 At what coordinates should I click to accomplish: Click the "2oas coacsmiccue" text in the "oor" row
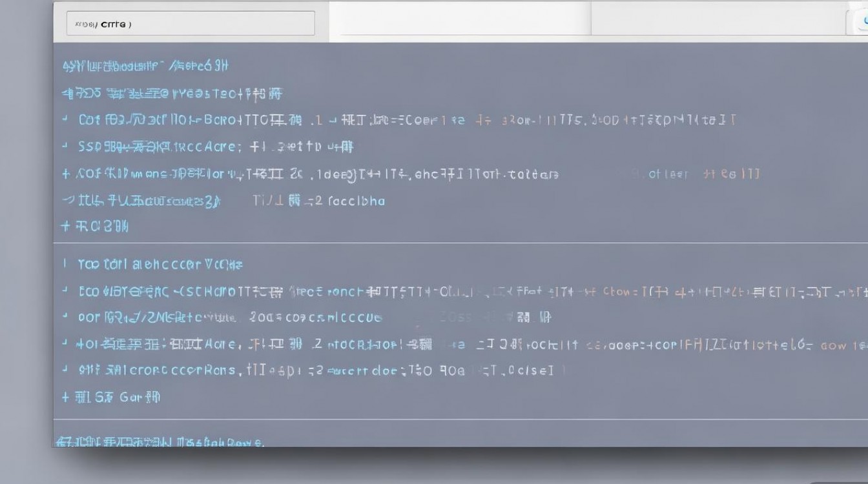[315, 318]
